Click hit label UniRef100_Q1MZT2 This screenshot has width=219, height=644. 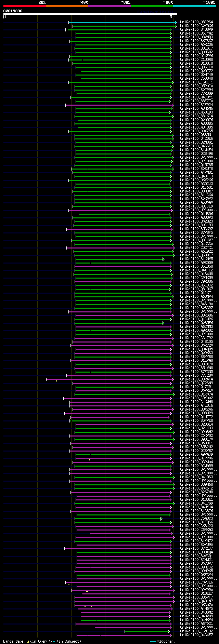point(196,417)
